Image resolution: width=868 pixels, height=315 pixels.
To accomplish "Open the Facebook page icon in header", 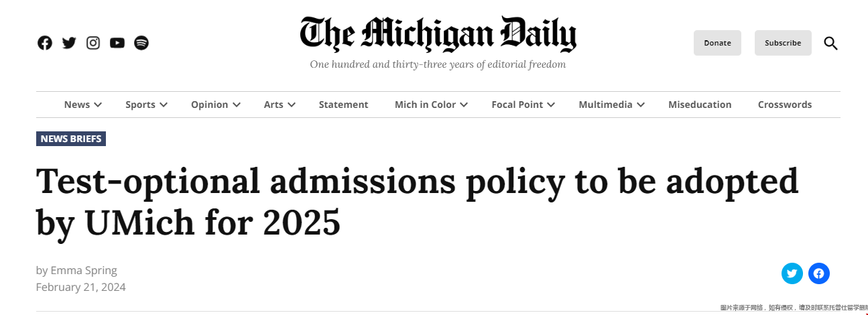I will (x=45, y=43).
